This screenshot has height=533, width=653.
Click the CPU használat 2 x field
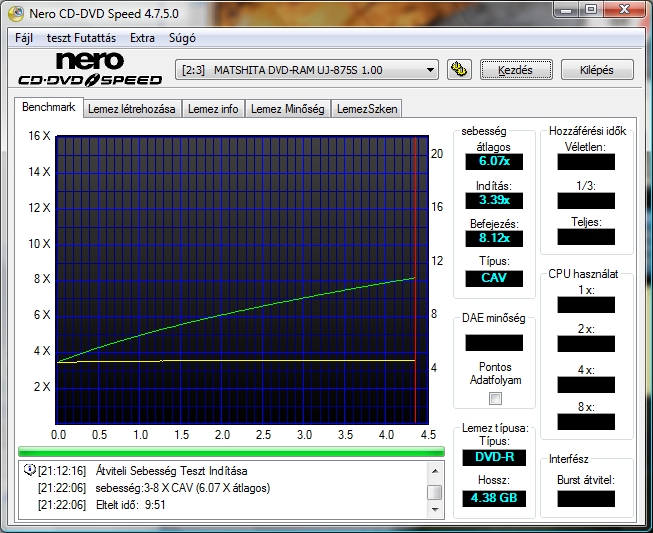click(586, 344)
